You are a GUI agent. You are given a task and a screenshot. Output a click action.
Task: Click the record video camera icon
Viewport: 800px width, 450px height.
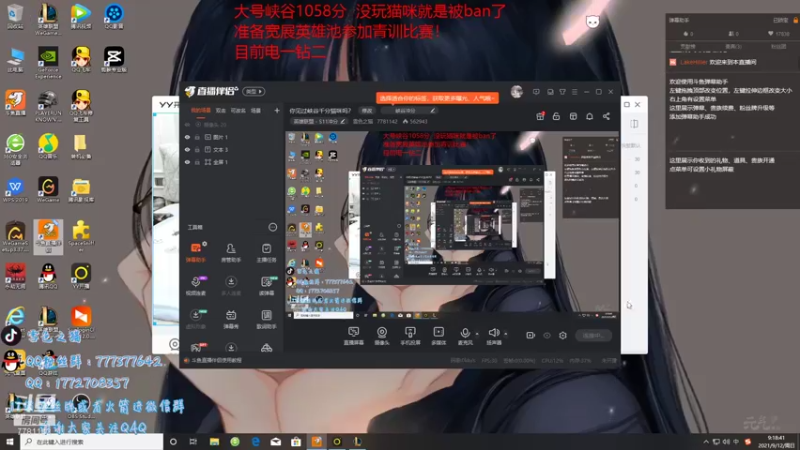coord(530,335)
